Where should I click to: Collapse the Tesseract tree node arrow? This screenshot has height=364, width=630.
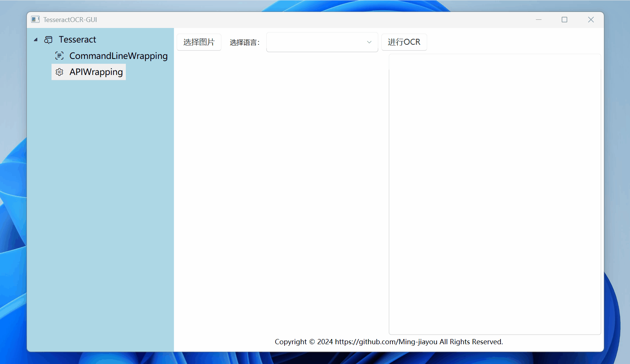(x=35, y=40)
